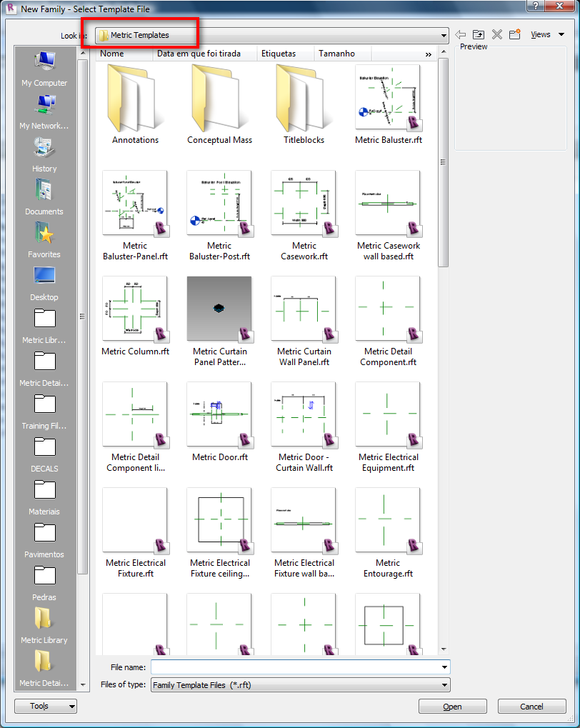Click file list scrollbar down arrow
The image size is (580, 728).
point(444,649)
